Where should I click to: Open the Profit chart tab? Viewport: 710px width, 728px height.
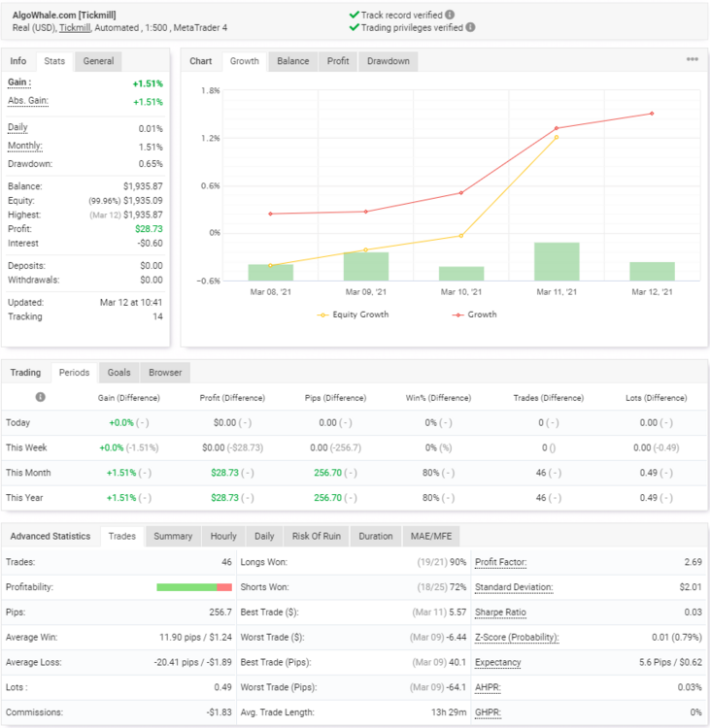tap(338, 61)
